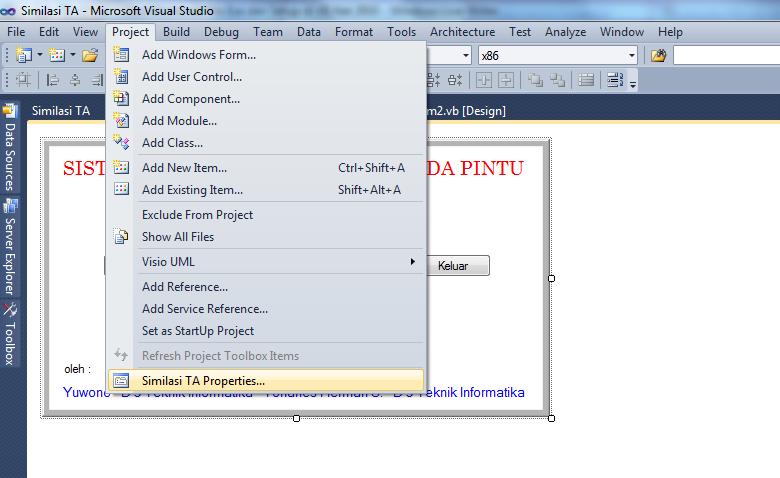Expand the Visio UML submenu
This screenshot has width=780, height=478.
(x=266, y=262)
